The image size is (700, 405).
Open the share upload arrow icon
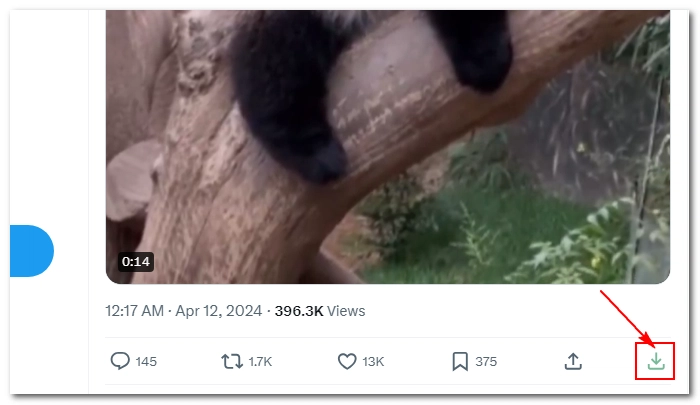[x=573, y=361]
